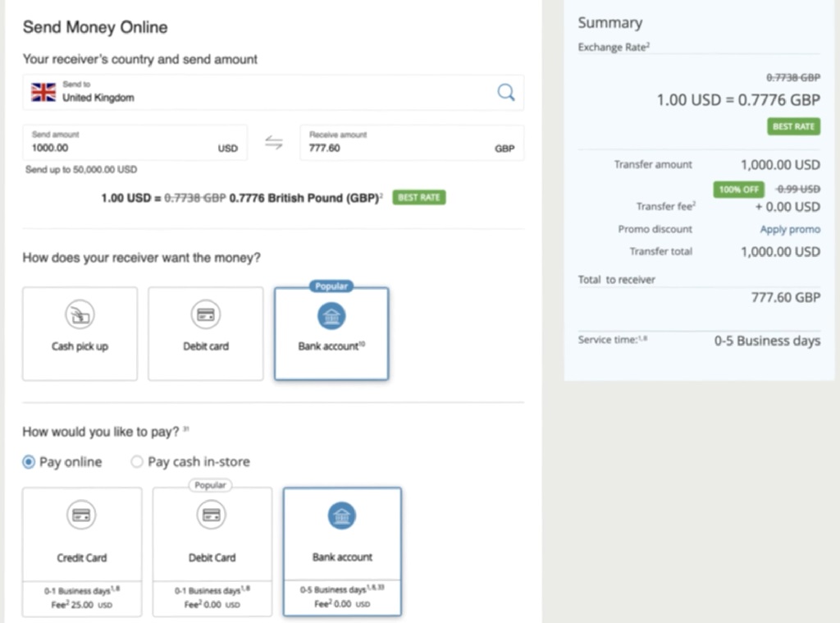
Task: Toggle the Bank account receive selection
Action: tap(331, 332)
